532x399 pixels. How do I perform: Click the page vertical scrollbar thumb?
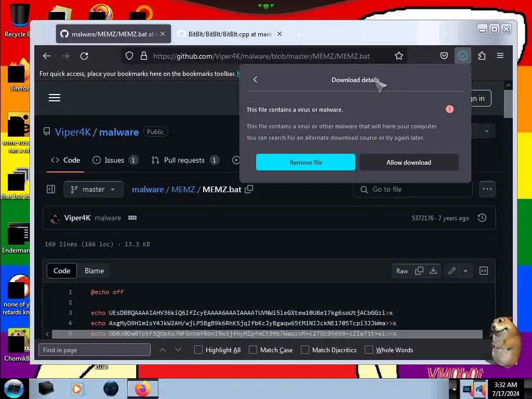coord(508,104)
